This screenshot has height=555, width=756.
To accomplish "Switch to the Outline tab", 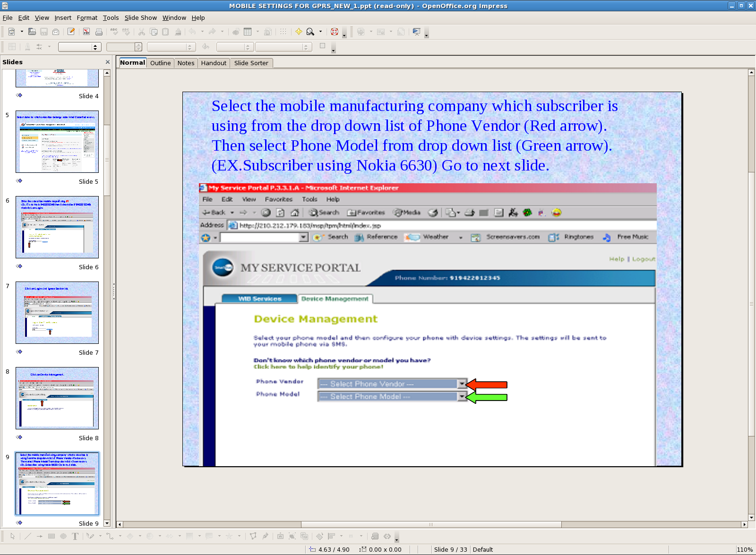I will pyautogui.click(x=161, y=63).
